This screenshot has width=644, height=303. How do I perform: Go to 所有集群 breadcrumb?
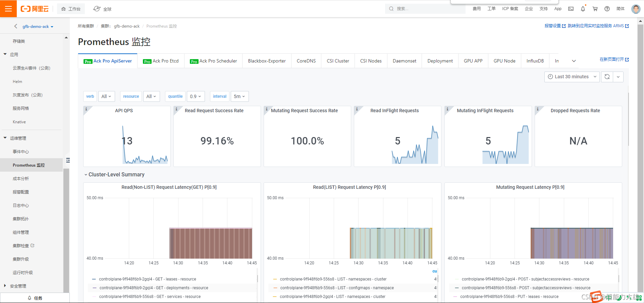(86, 26)
